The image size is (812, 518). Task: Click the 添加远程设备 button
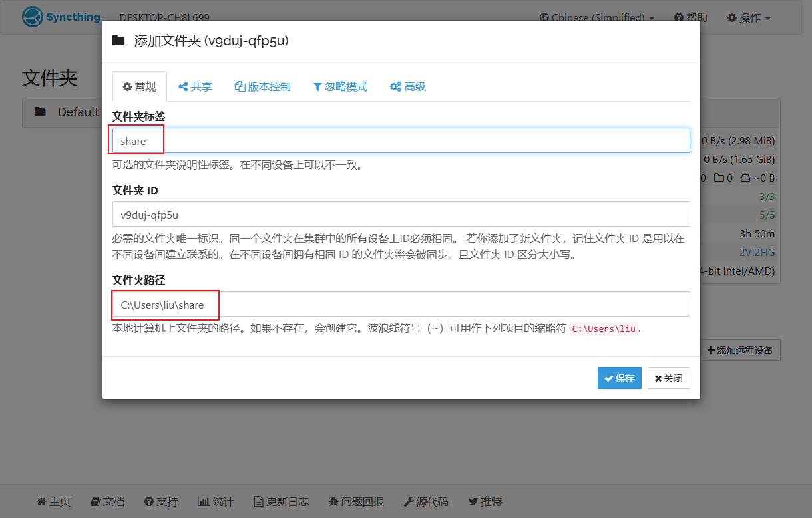pos(740,350)
